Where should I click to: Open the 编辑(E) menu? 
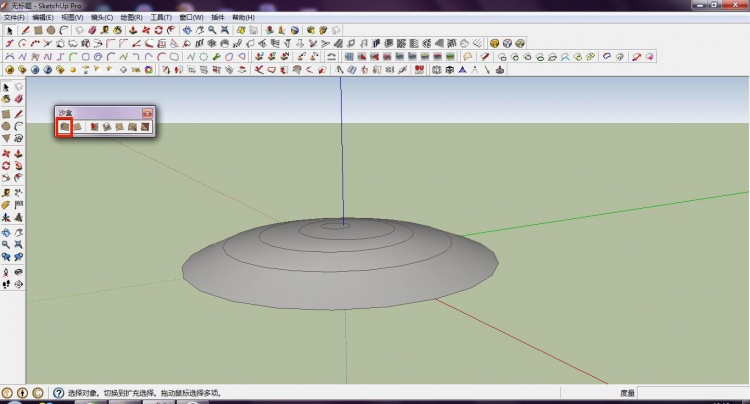pyautogui.click(x=43, y=17)
